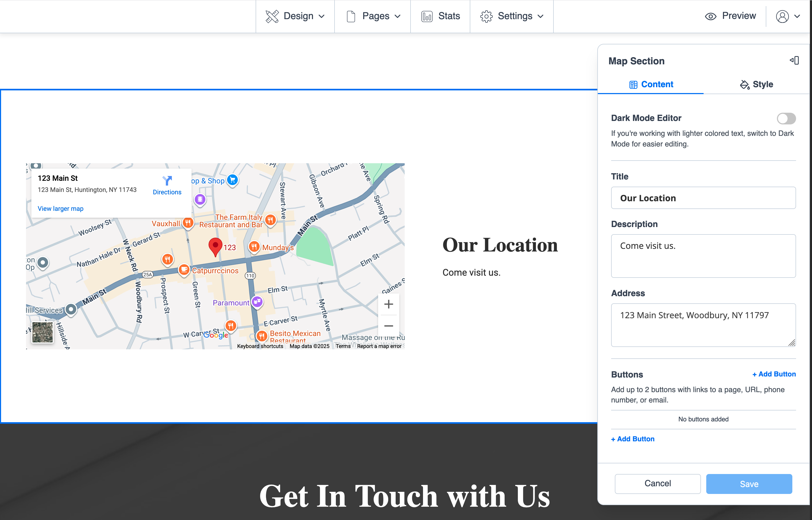The height and width of the screenshot is (520, 812).
Task: Click the Munday's restaurant marker
Action: coord(254,247)
